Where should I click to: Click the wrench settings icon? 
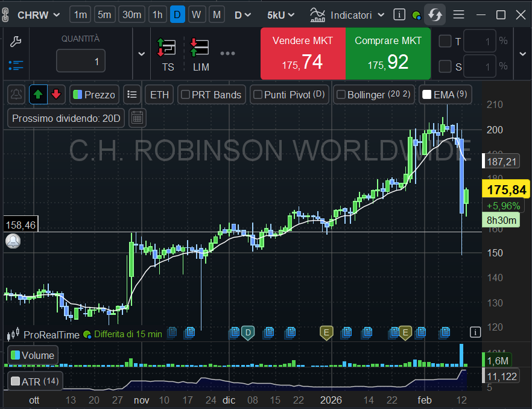coord(16,42)
